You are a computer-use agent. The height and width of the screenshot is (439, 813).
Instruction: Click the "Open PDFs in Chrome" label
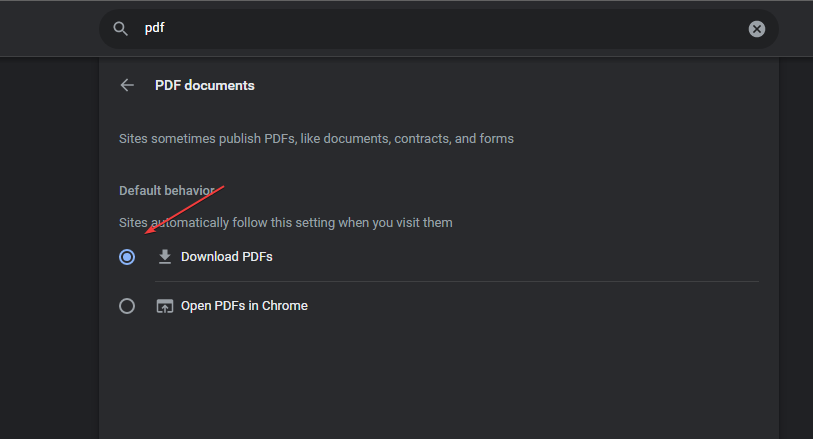tap(244, 306)
